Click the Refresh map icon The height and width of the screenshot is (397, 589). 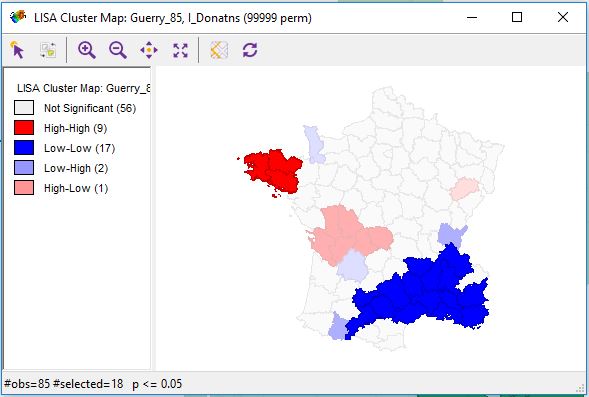click(x=250, y=50)
